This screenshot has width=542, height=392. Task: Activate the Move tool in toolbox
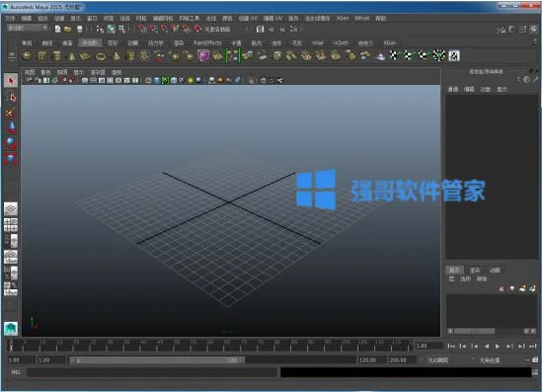pyautogui.click(x=11, y=126)
